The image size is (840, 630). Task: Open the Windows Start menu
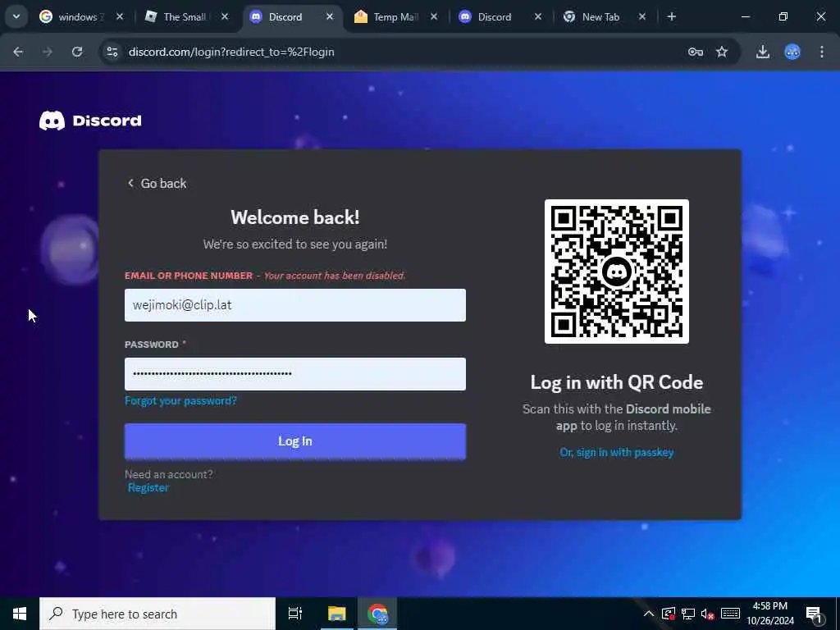click(20, 614)
